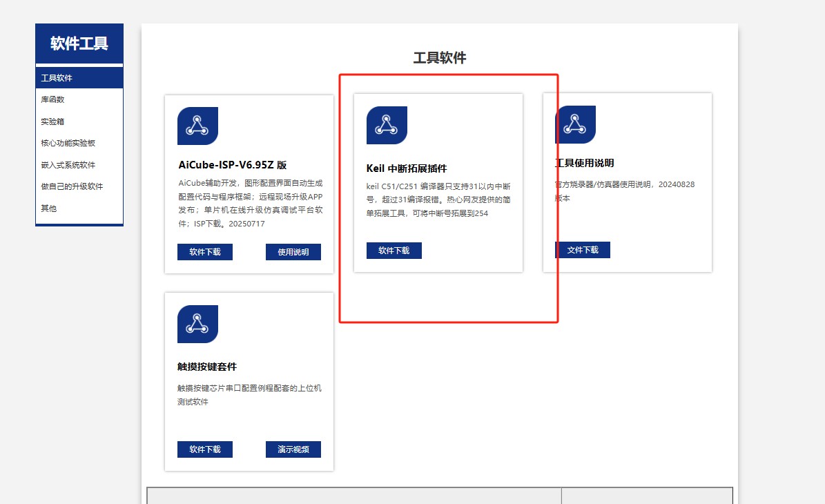Click the keil C51/C251 description text
This screenshot has width=825, height=504.
click(438, 200)
